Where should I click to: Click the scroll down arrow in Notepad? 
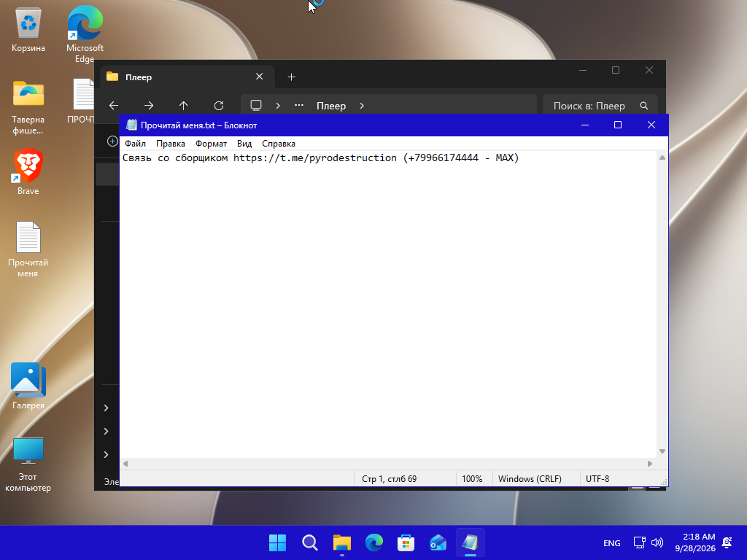[662, 451]
